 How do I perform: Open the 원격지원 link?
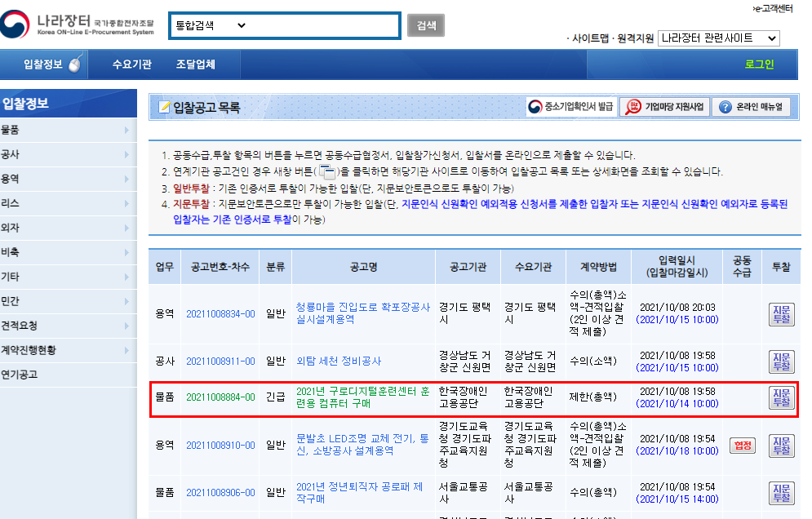(636, 38)
